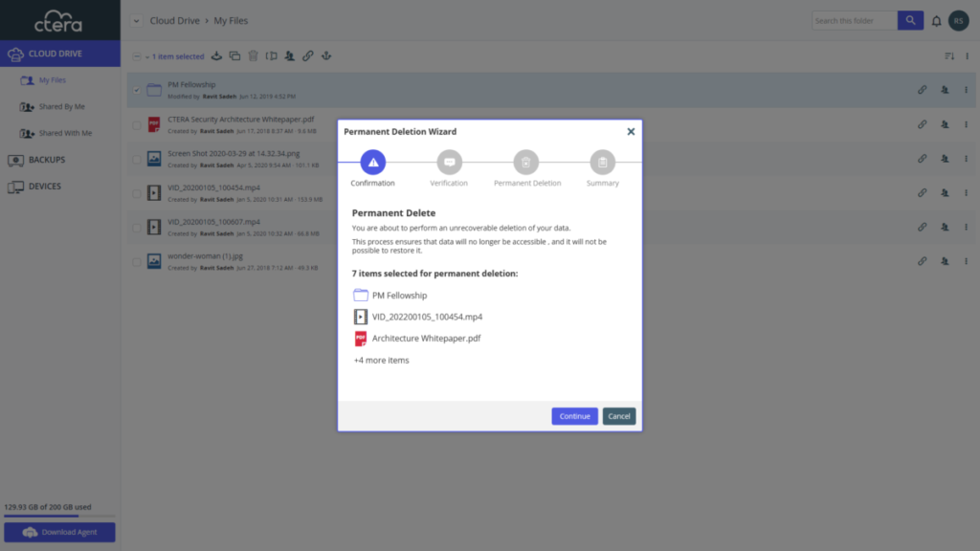Viewport: 980px width, 551px height.
Task: Click the trash delete icon in toolbar
Action: (x=253, y=56)
